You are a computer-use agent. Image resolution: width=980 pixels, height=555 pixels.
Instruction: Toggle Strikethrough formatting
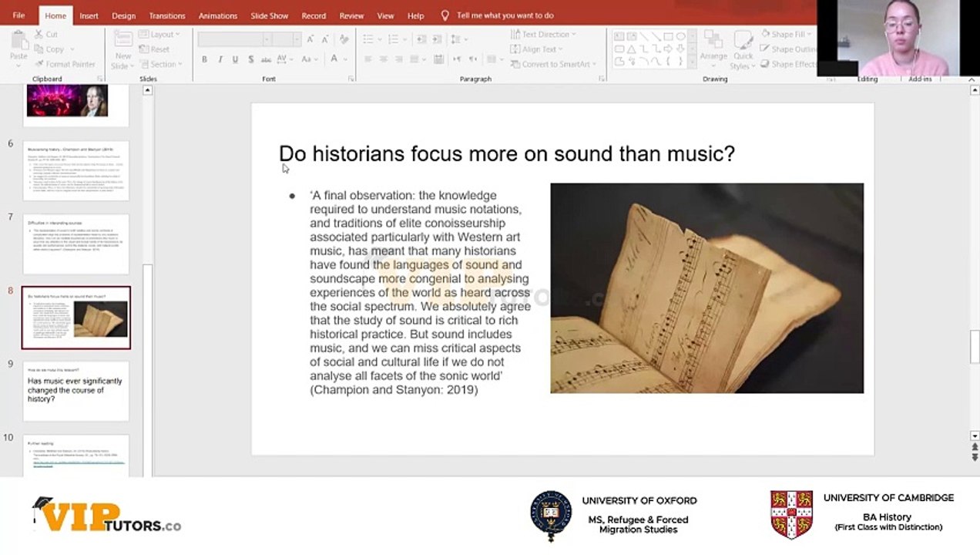[x=266, y=59]
